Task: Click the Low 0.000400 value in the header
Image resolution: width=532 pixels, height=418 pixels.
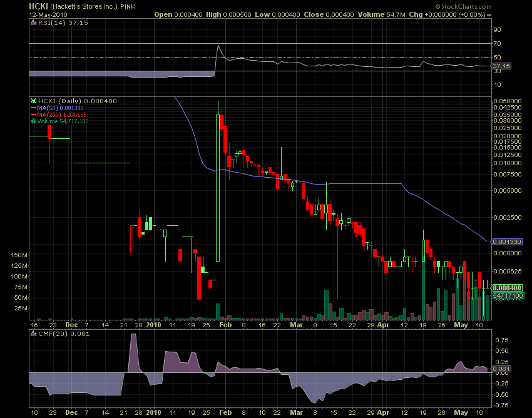Action: click(x=277, y=14)
